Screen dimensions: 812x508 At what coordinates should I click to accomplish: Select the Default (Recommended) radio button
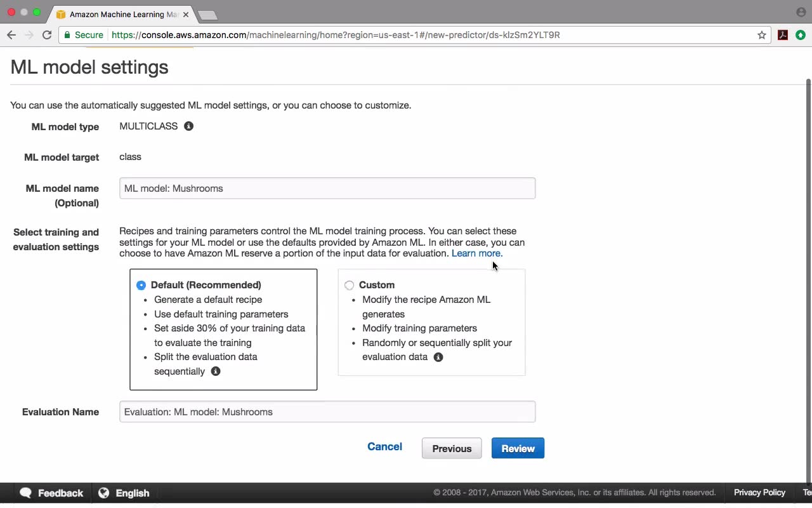(141, 285)
